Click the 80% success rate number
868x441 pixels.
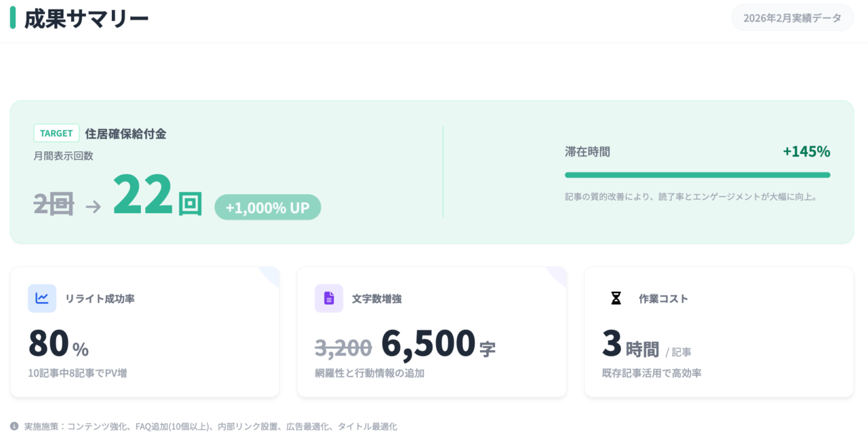[x=58, y=344]
